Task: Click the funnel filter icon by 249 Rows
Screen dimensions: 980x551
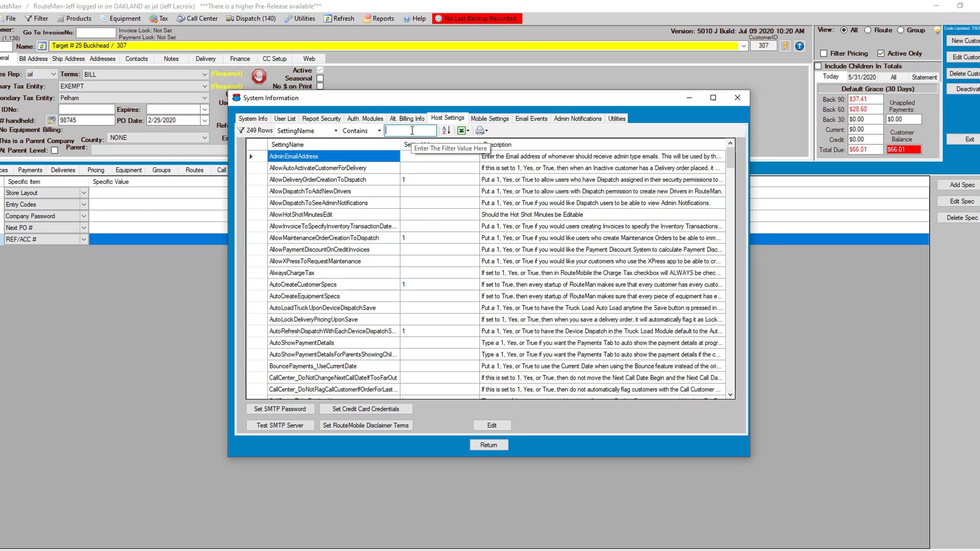Action: [241, 131]
